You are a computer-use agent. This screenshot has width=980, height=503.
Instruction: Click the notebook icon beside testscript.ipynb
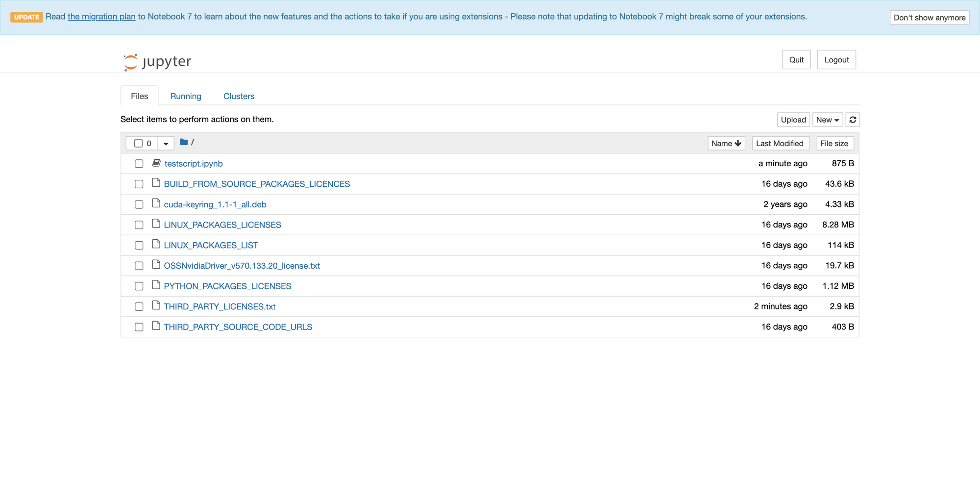click(156, 163)
